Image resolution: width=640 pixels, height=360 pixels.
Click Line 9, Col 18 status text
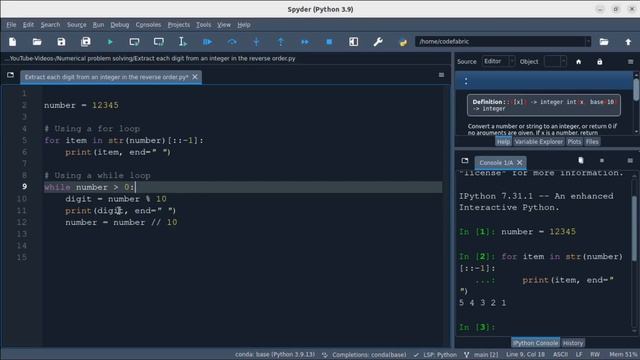tap(525, 355)
